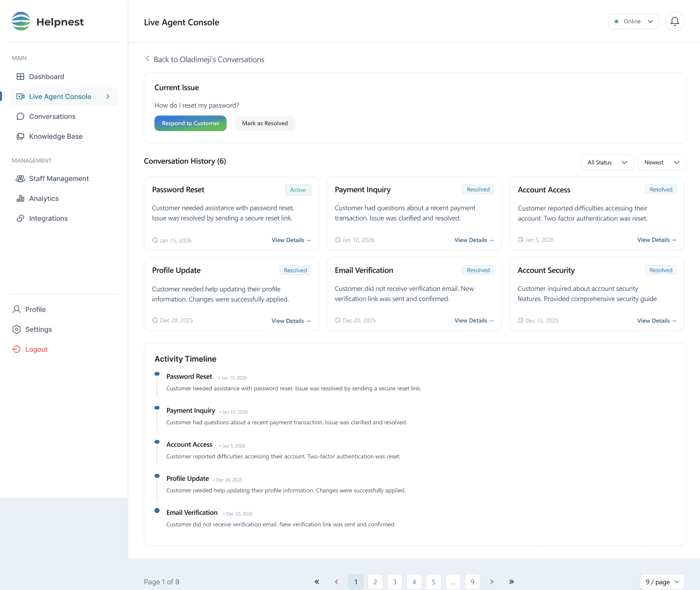Open Knowledge Base in the sidebar
This screenshot has width=700, height=590.
[64, 136]
